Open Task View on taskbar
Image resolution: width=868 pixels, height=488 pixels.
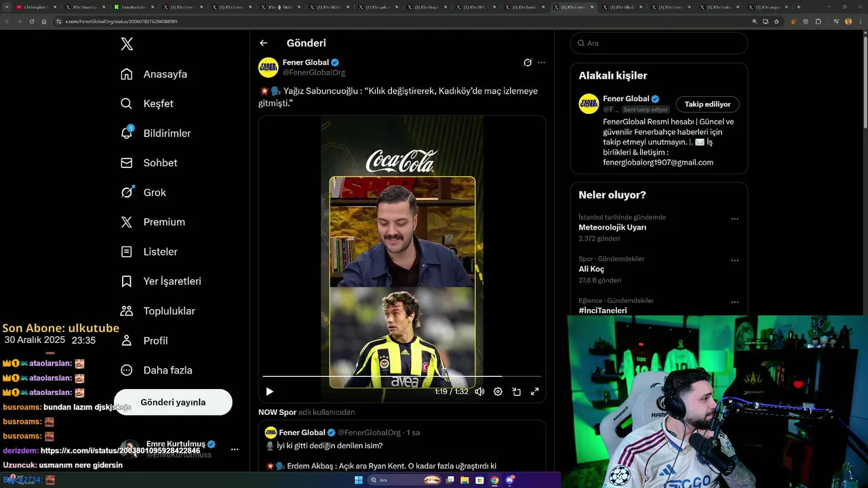click(450, 480)
